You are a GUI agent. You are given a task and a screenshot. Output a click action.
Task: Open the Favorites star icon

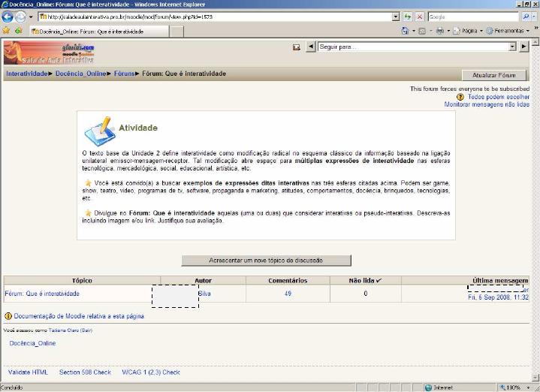[6, 31]
